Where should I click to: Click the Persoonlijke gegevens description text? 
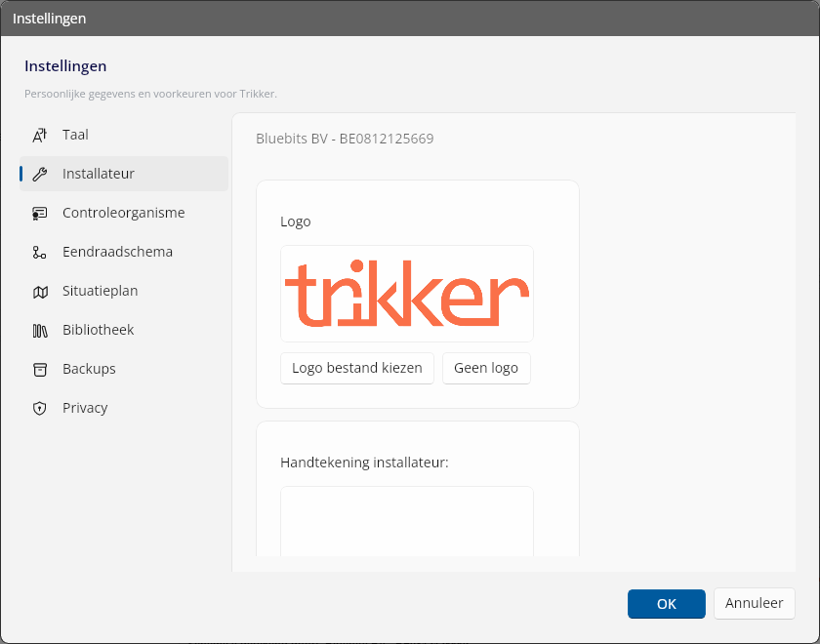[150, 94]
